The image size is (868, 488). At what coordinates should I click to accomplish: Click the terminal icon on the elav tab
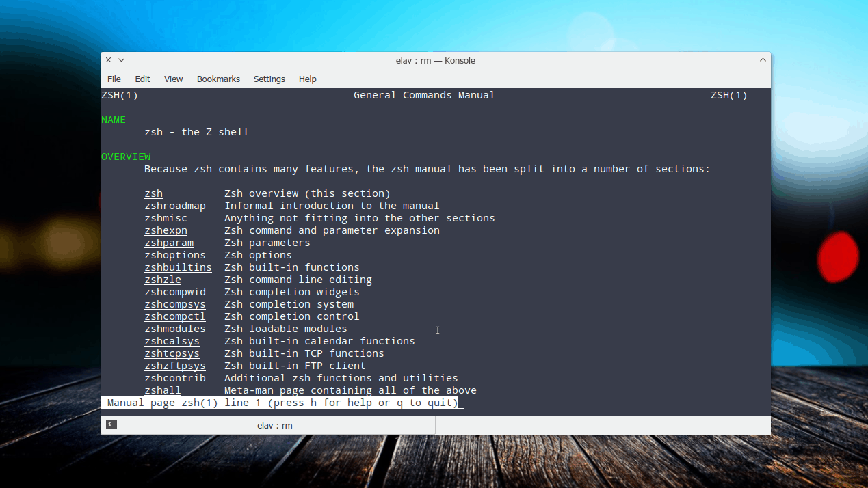pyautogui.click(x=110, y=424)
